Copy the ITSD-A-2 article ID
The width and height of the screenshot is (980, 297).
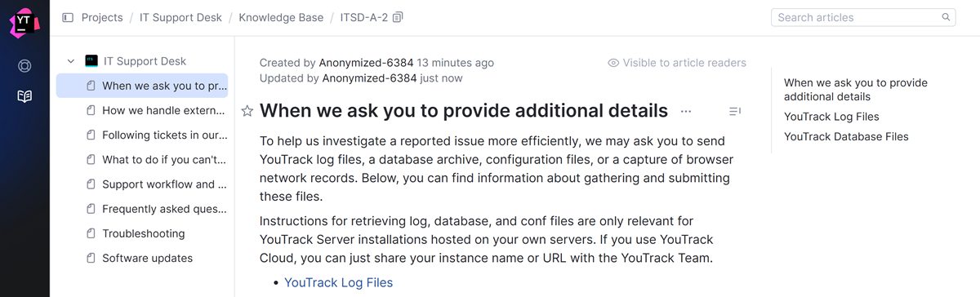pos(398,17)
